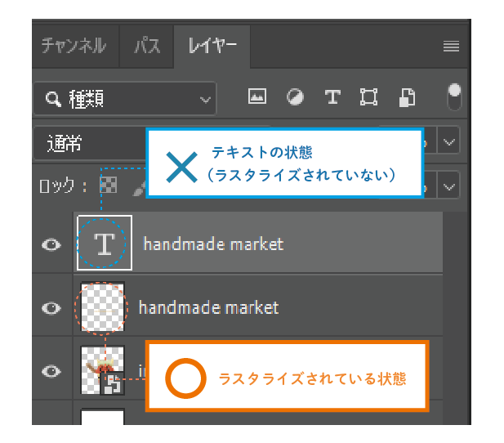Open the 通常 blend mode dropdown
This screenshot has height=443, width=504.
point(90,143)
